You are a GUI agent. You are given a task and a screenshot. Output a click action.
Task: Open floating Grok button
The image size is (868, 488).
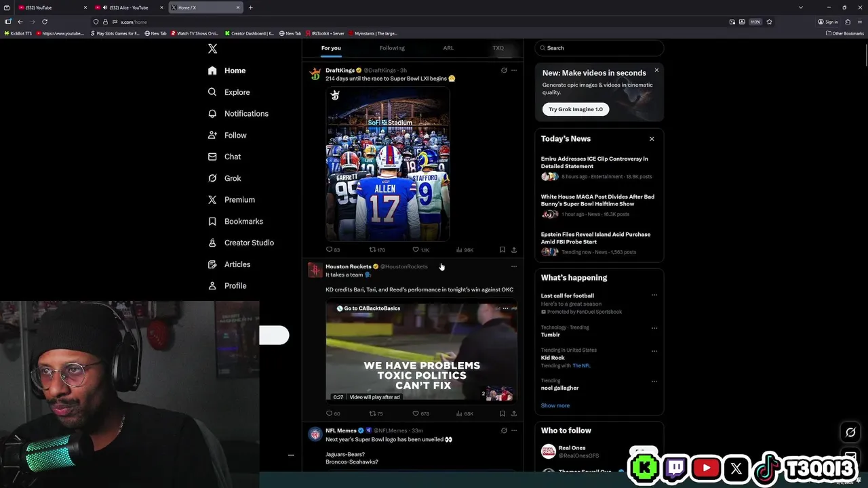click(850, 432)
